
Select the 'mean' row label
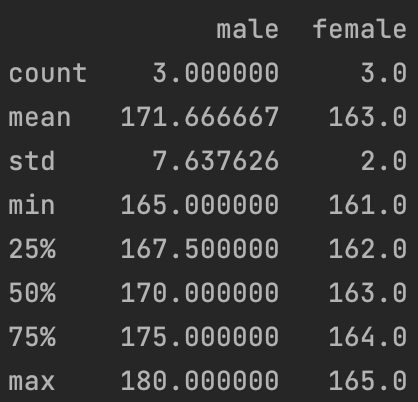pyautogui.click(x=40, y=117)
